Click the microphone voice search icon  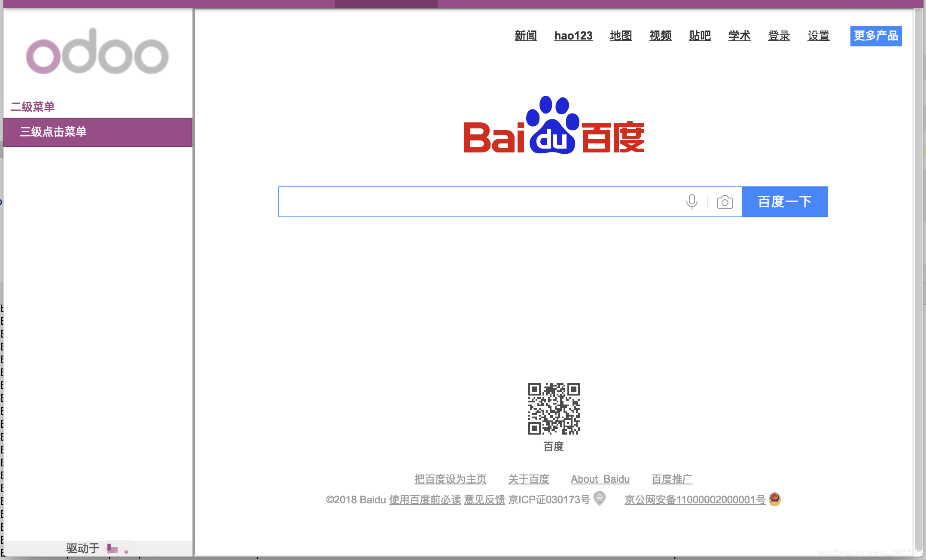point(691,202)
